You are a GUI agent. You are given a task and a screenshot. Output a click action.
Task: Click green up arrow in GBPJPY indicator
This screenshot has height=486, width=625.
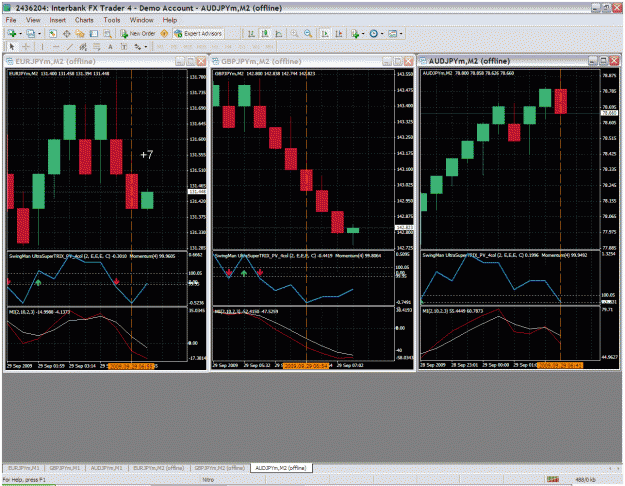coord(244,273)
